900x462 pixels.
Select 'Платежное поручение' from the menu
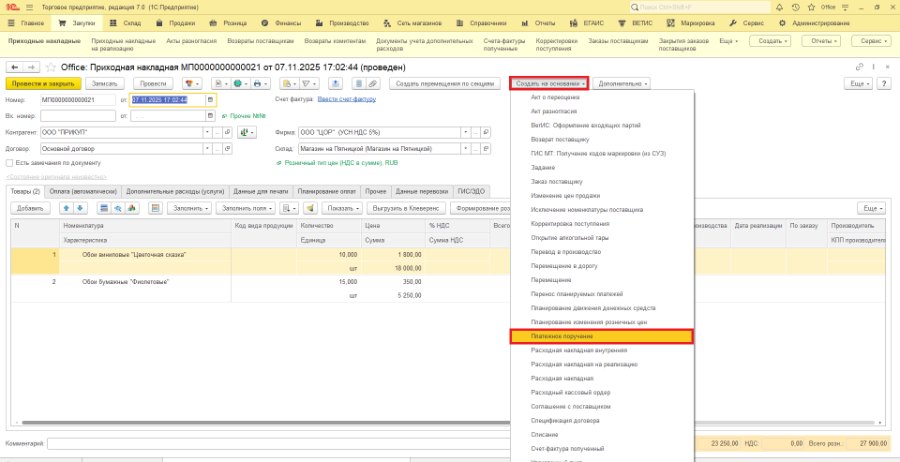(602, 336)
